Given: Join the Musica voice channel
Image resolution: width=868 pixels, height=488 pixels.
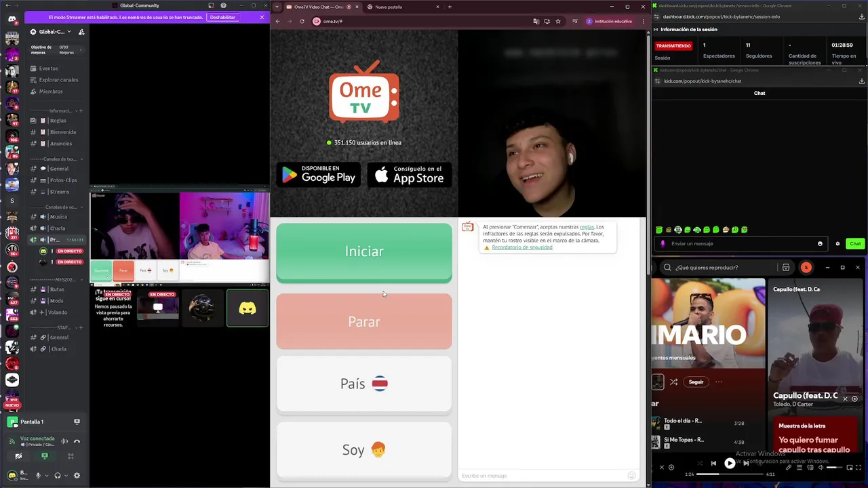Looking at the screenshot, I should point(58,217).
